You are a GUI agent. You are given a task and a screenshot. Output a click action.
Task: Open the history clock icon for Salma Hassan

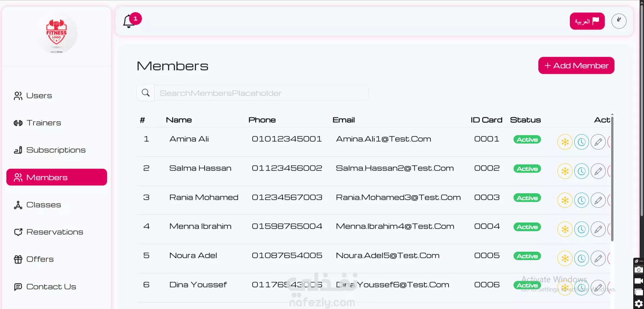click(581, 171)
